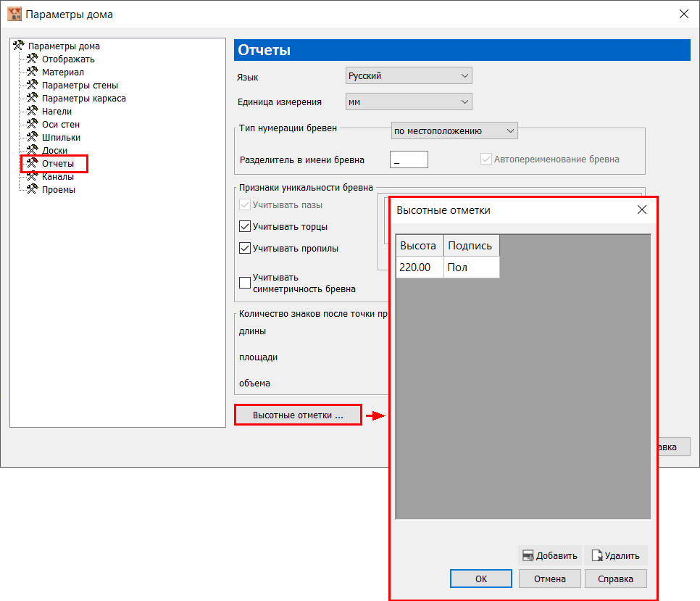
Task: Click the Разделитель в имени бревна field
Action: 409,159
